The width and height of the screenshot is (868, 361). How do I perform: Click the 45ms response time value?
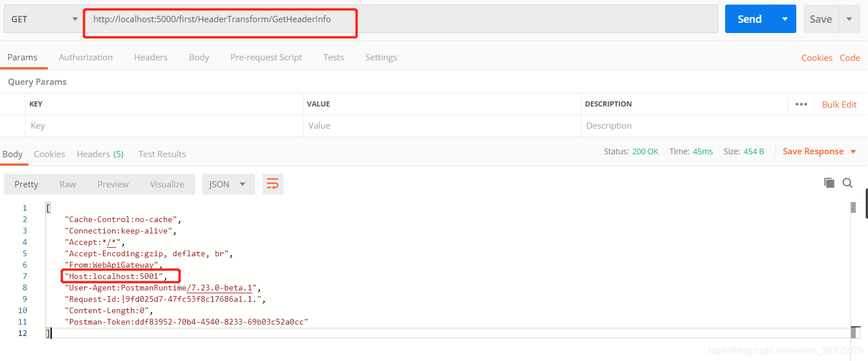702,151
